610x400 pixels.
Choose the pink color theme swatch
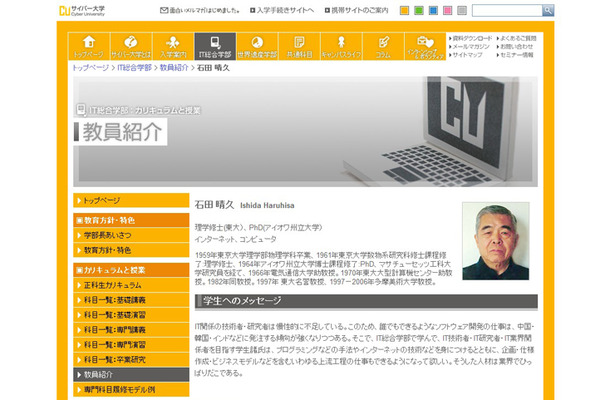tap(448, 11)
